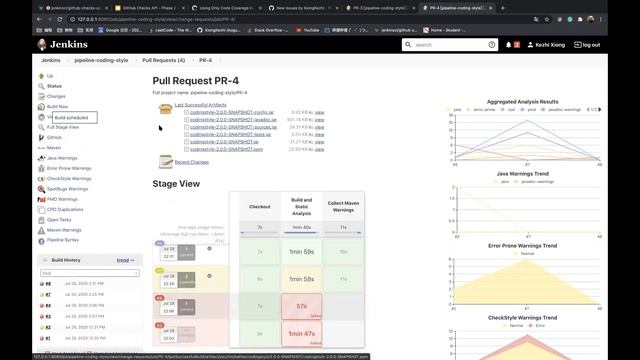640x360 pixels.
Task: Toggle the error-prone series in Aggregated legend
Action: tap(481, 109)
